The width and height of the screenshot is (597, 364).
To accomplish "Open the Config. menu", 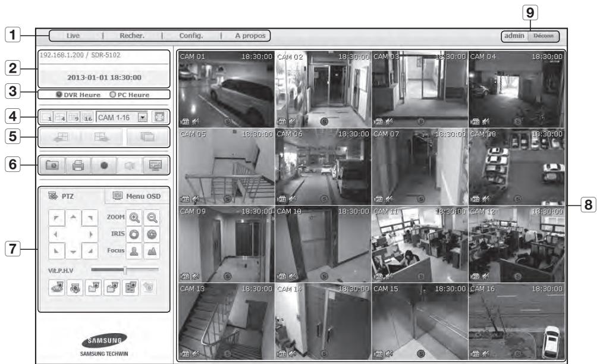I will (191, 36).
